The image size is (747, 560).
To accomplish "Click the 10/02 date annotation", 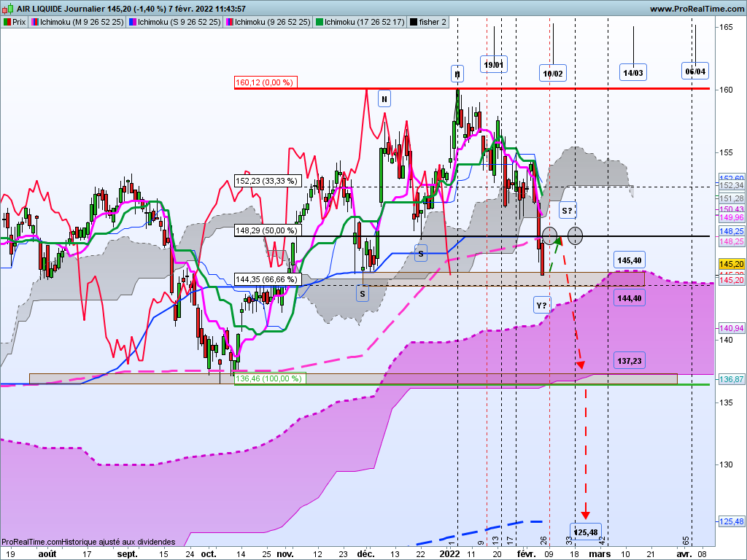I will tap(553, 74).
